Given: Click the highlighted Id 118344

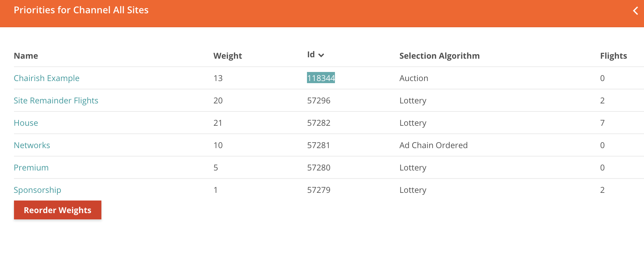Looking at the screenshot, I should click(321, 78).
